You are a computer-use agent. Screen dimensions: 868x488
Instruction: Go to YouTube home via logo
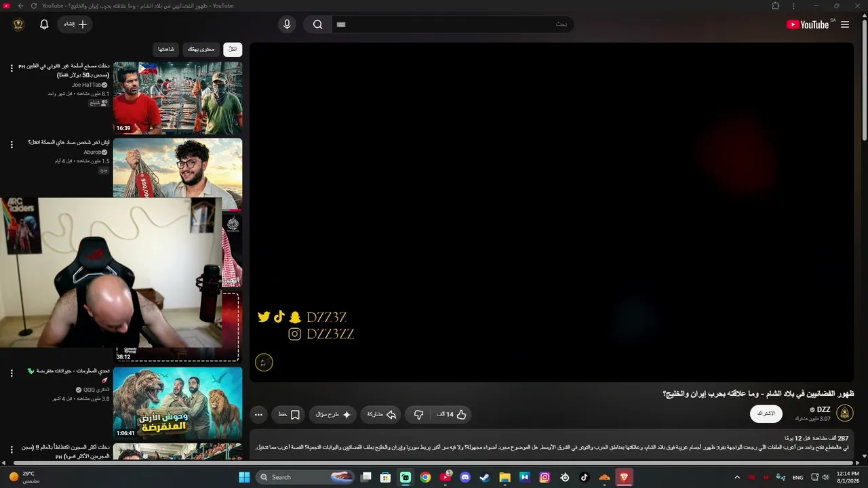[x=808, y=24]
